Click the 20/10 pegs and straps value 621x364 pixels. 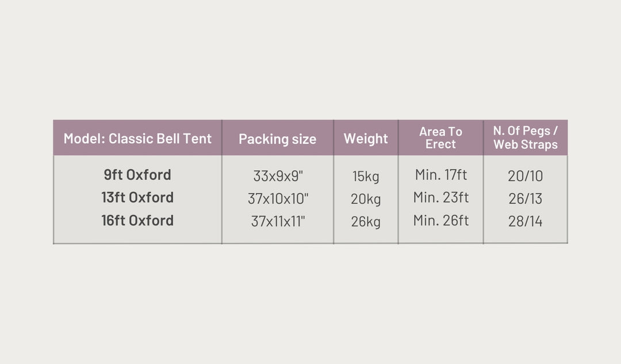(x=526, y=176)
